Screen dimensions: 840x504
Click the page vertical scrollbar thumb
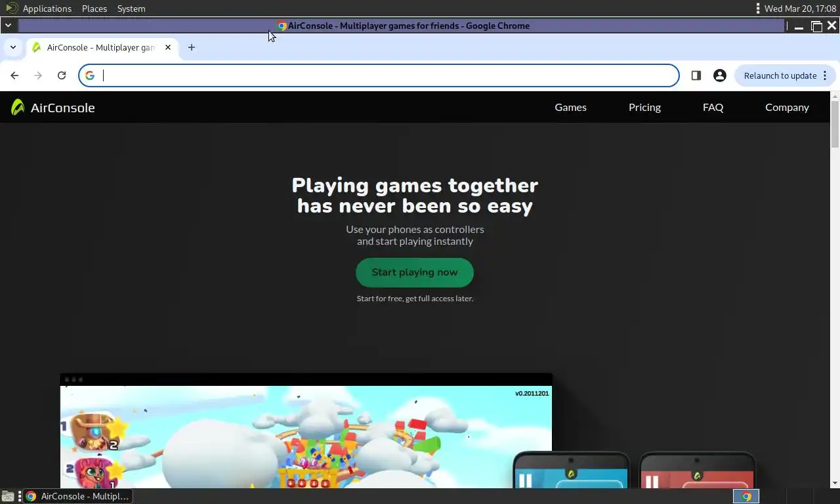tap(835, 124)
